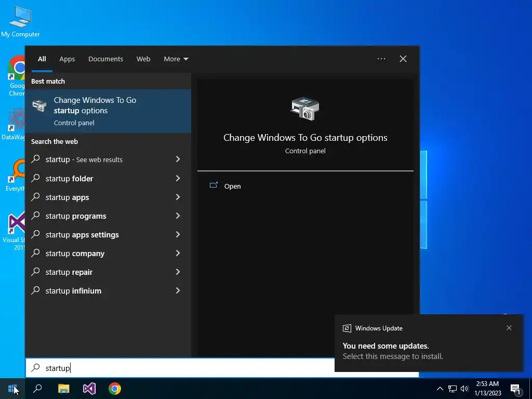Show hidden system tray icons
The width and height of the screenshot is (532, 399).
pos(440,389)
